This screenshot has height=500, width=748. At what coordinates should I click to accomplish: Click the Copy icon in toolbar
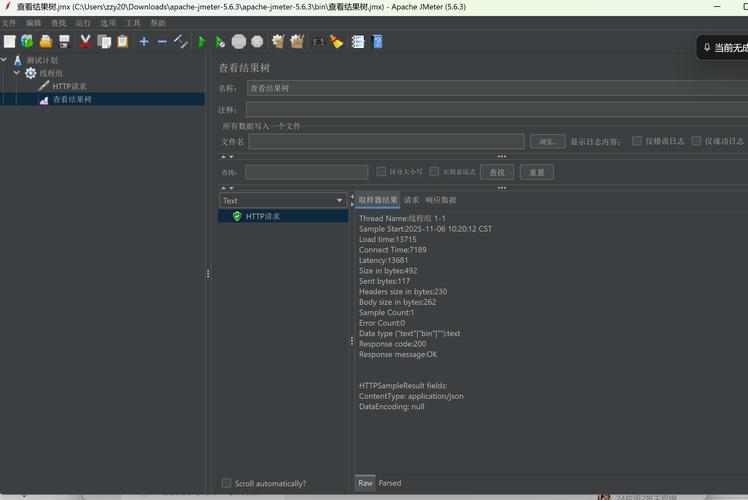[104, 42]
